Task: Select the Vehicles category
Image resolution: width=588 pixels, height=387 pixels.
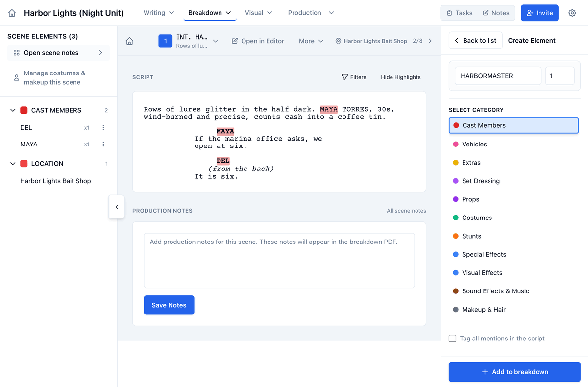Action: pyautogui.click(x=514, y=144)
